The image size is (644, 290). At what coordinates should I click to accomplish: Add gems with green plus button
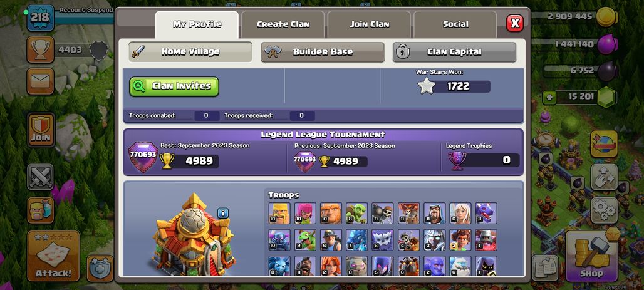point(549,98)
